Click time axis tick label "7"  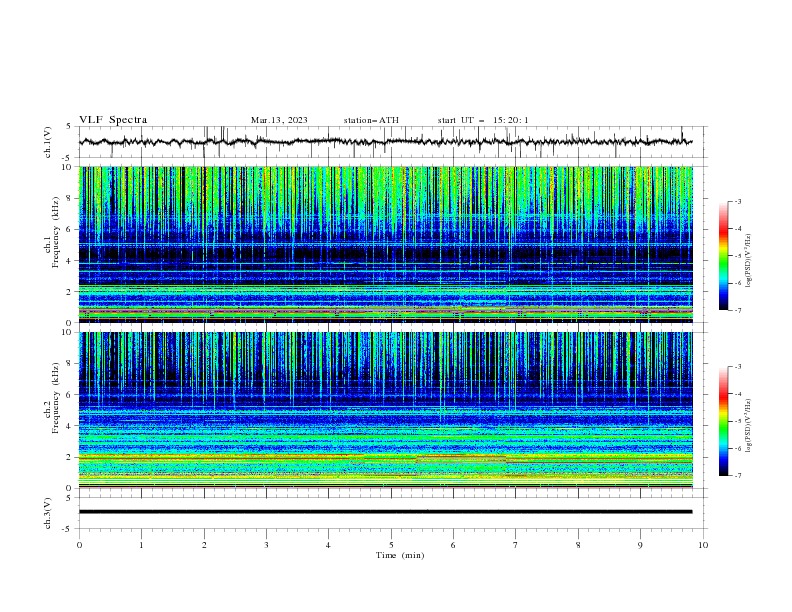pyautogui.click(x=516, y=545)
